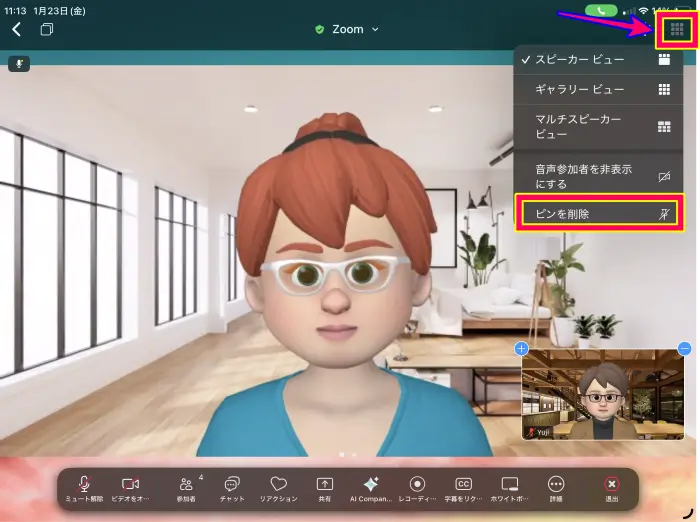The image size is (700, 522).
Task: Open the 参加者 participants panel
Action: tap(187, 489)
